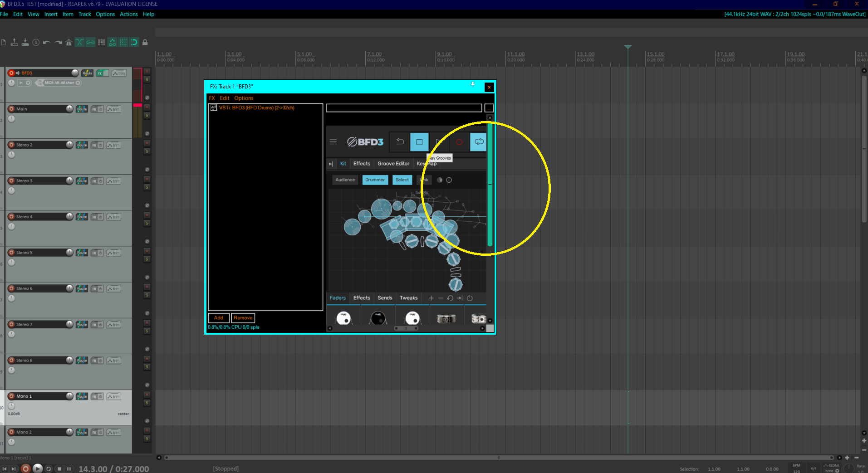Viewport: 868px width, 473px height.
Task: Click Add button in FX window
Action: [219, 318]
